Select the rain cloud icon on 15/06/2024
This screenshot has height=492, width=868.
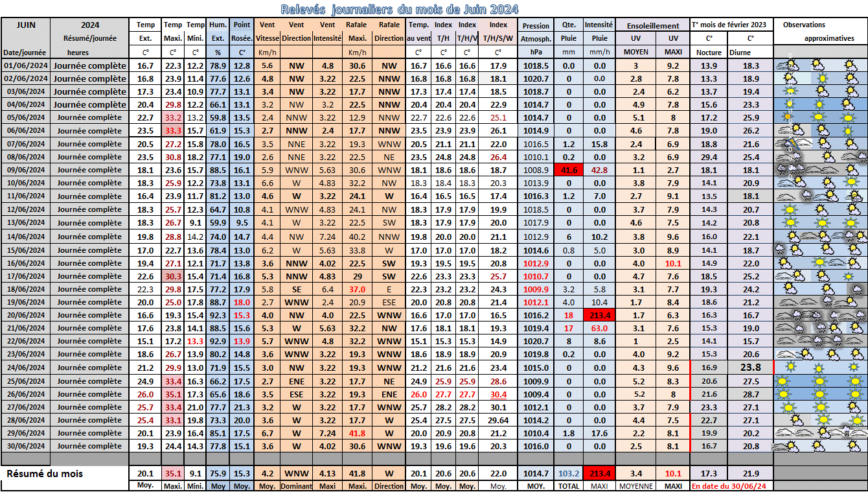click(x=779, y=250)
